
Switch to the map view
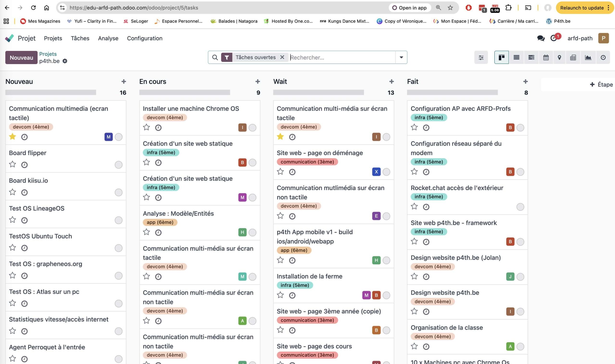tap(559, 58)
